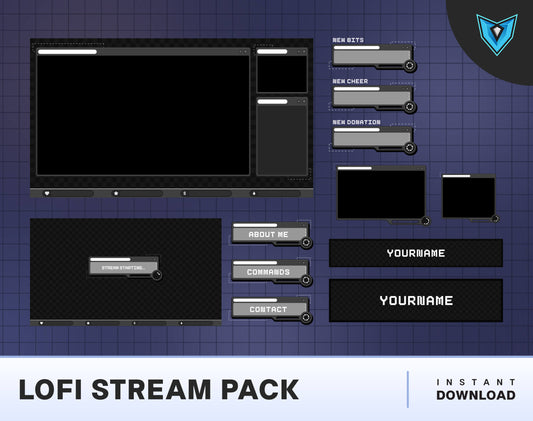Viewport: 533px width, 421px height.
Task: Click the "NEW DONATION" label
Action: [x=356, y=122]
